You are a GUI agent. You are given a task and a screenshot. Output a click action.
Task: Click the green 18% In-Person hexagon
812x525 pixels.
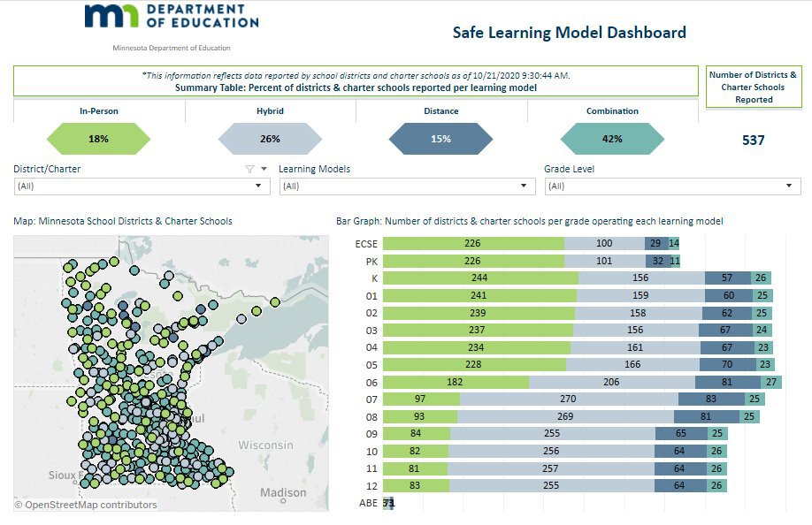pos(98,139)
